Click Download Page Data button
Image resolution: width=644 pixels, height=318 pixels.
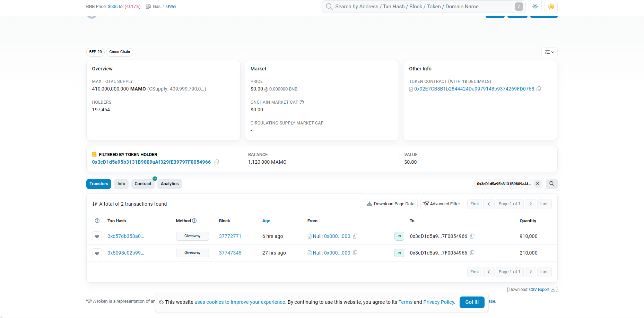pos(391,204)
